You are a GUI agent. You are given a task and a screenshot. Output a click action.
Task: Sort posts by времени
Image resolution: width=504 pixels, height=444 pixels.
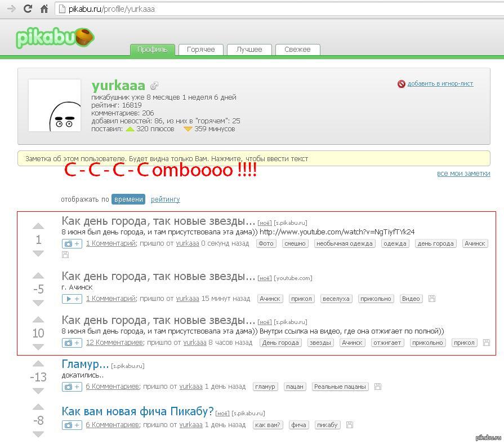[x=128, y=199]
